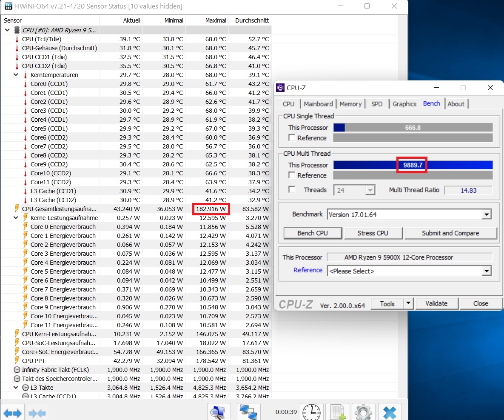
Task: Click the Aktuell column header
Action: 121,20
